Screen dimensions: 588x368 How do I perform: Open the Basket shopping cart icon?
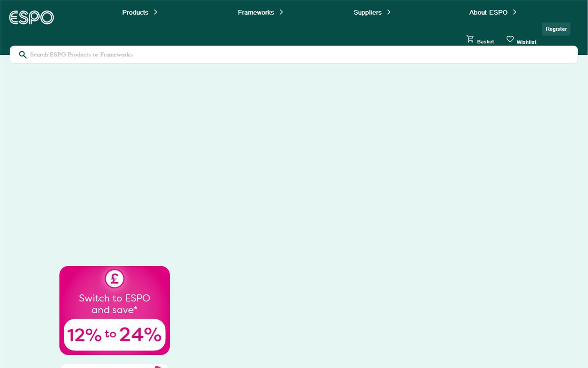pos(470,38)
